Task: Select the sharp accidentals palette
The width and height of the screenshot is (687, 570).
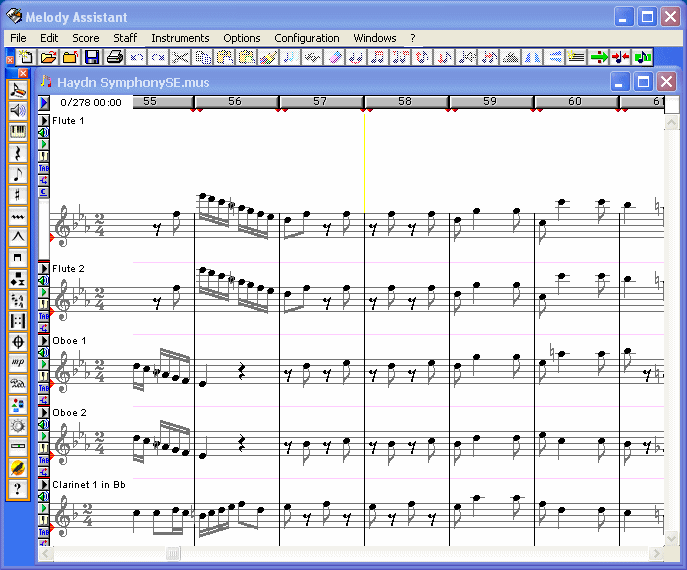Action: (18, 194)
